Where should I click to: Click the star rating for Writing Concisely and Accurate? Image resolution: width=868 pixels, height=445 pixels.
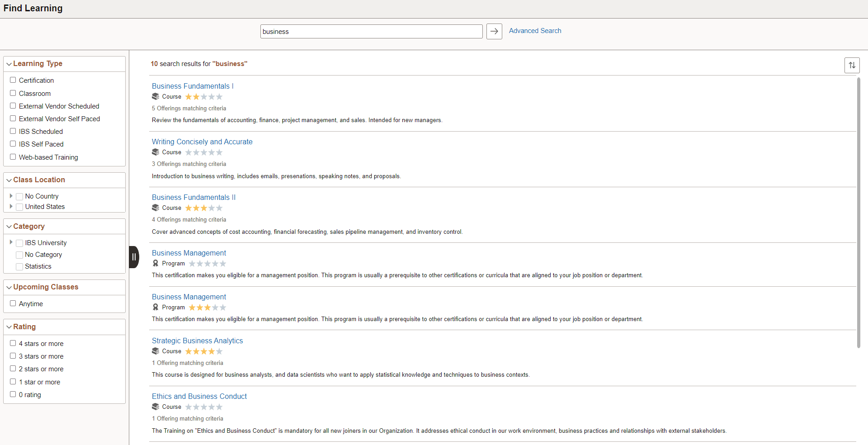pos(204,152)
